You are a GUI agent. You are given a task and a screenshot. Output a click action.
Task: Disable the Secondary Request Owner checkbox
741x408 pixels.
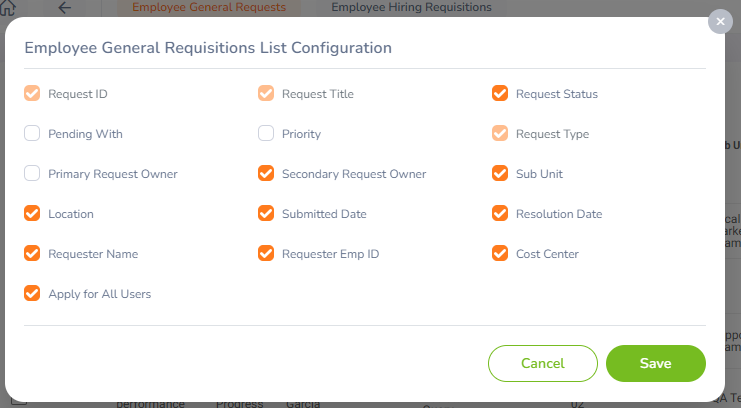point(266,174)
